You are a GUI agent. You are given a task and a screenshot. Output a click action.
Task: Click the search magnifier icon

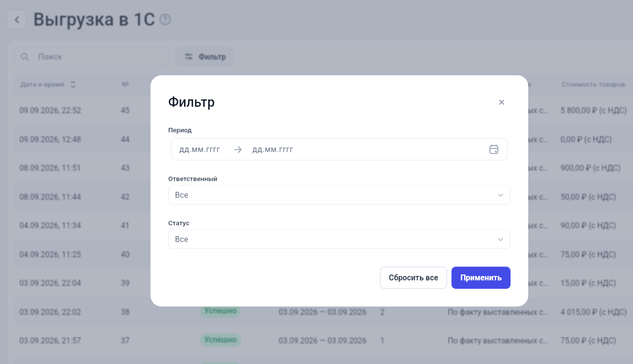tap(25, 57)
